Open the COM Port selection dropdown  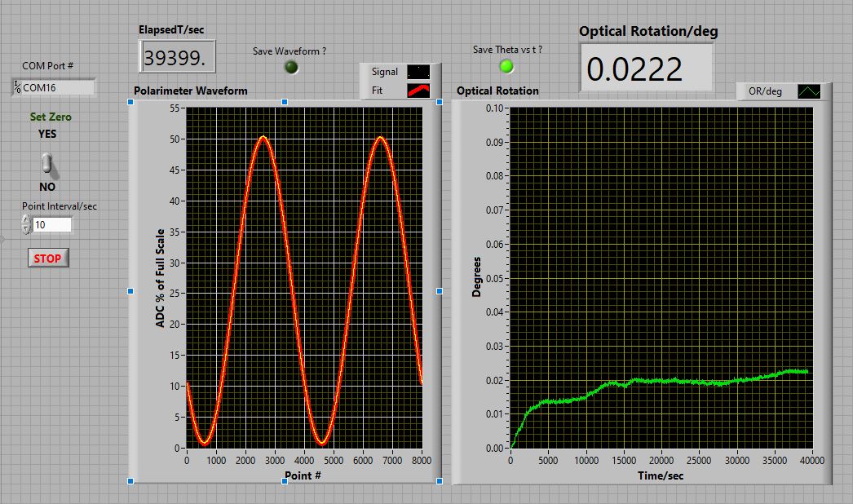[x=59, y=87]
